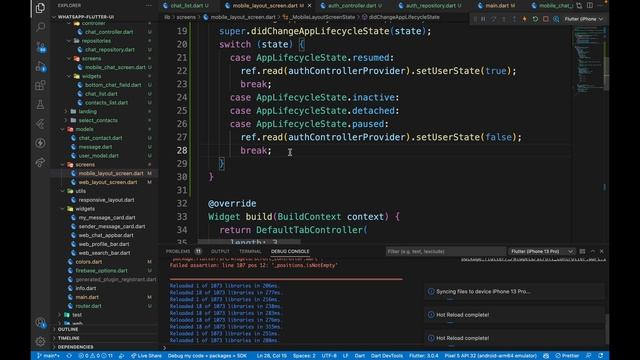
Task: Open the Extensions view
Action: tap(40, 85)
